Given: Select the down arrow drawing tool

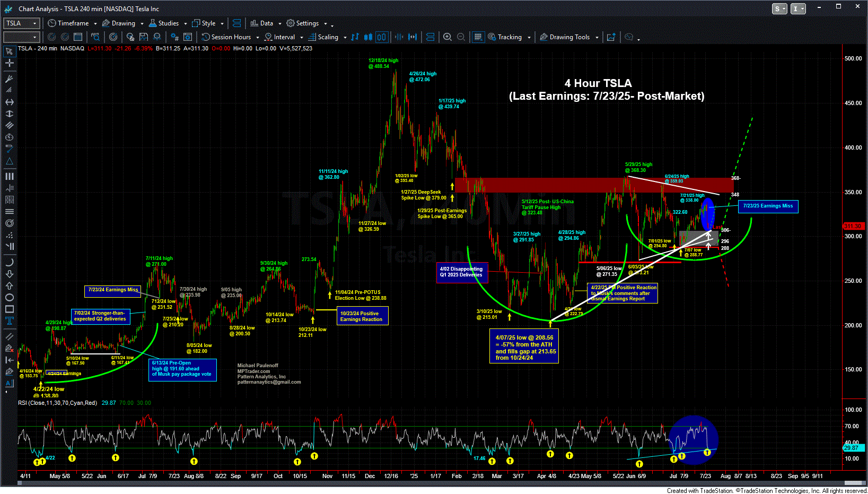Looking at the screenshot, I should 9,274.
